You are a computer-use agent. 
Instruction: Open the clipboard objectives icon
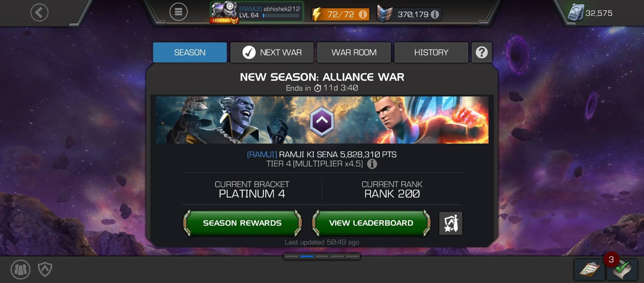[x=589, y=270]
